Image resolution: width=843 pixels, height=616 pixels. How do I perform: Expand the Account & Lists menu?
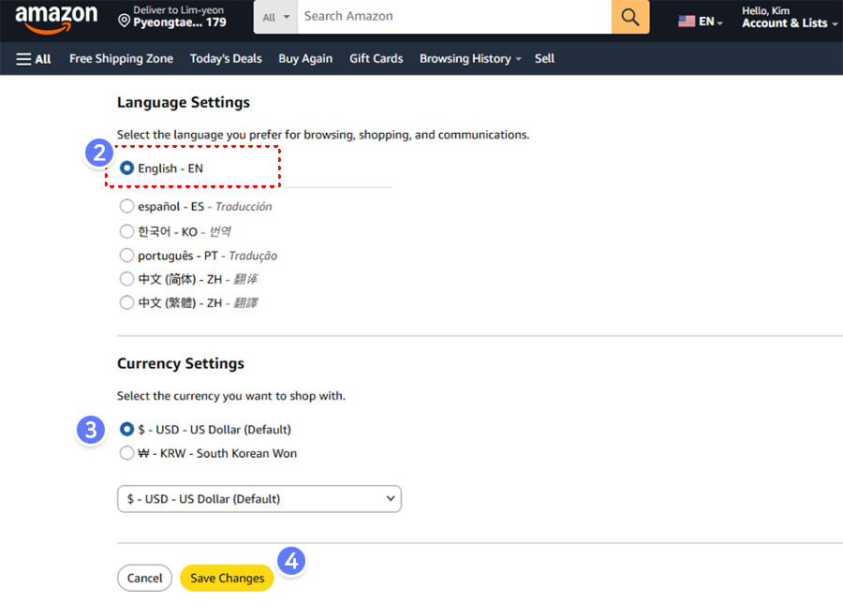pos(790,22)
